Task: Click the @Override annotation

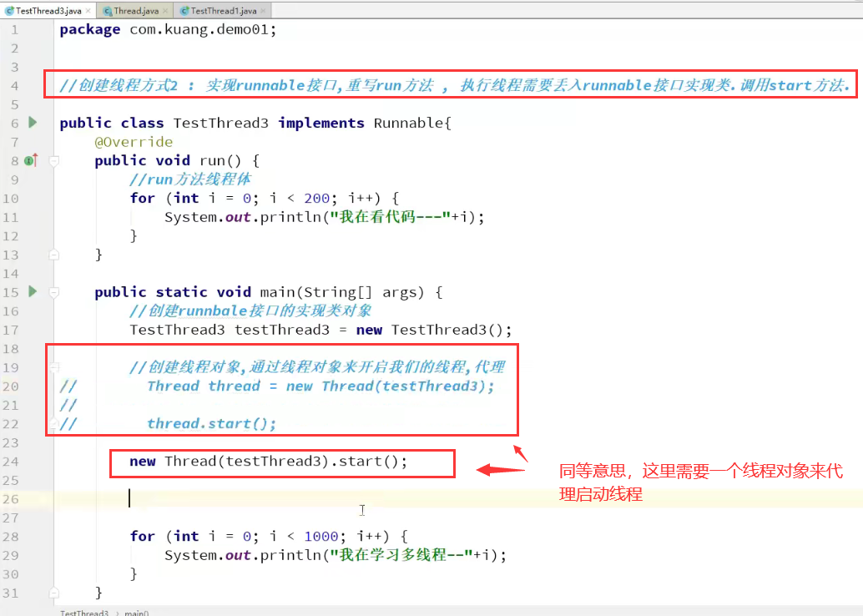Action: click(x=134, y=142)
